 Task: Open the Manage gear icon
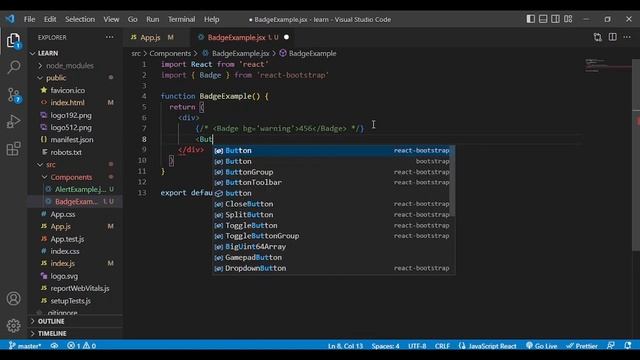click(13, 326)
